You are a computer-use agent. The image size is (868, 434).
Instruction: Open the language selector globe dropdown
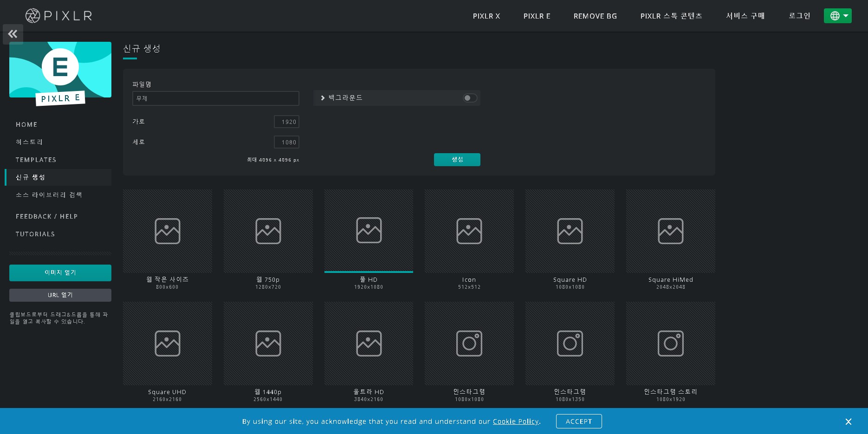pyautogui.click(x=837, y=16)
